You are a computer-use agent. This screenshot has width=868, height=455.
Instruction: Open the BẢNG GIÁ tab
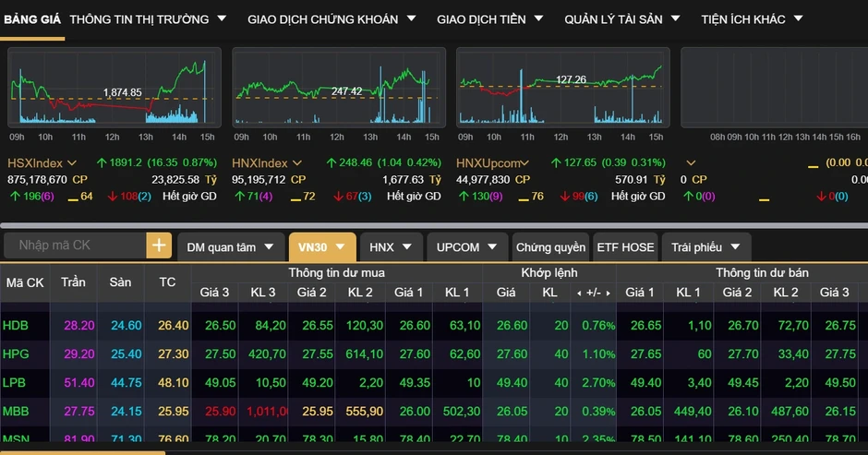pyautogui.click(x=32, y=19)
